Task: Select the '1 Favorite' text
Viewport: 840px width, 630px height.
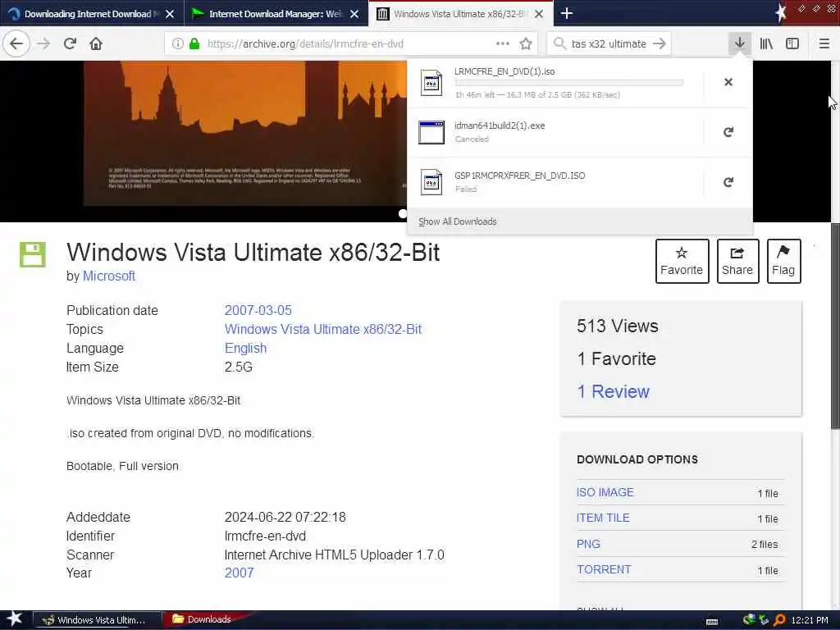Action: tap(616, 359)
